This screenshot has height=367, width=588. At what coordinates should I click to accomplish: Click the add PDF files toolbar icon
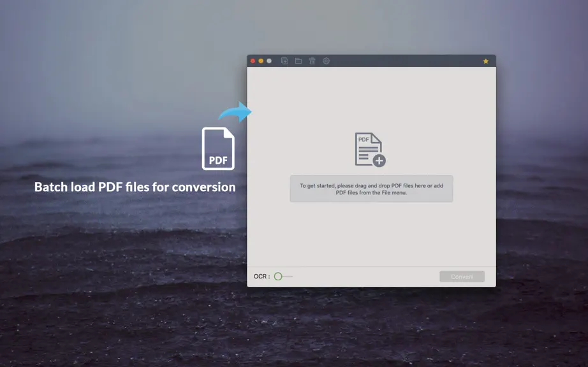tap(284, 61)
